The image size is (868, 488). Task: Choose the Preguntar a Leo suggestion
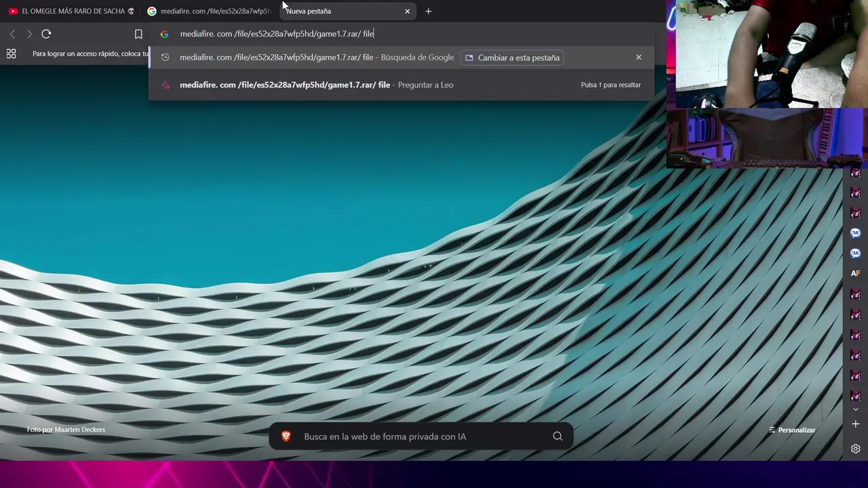[401, 85]
